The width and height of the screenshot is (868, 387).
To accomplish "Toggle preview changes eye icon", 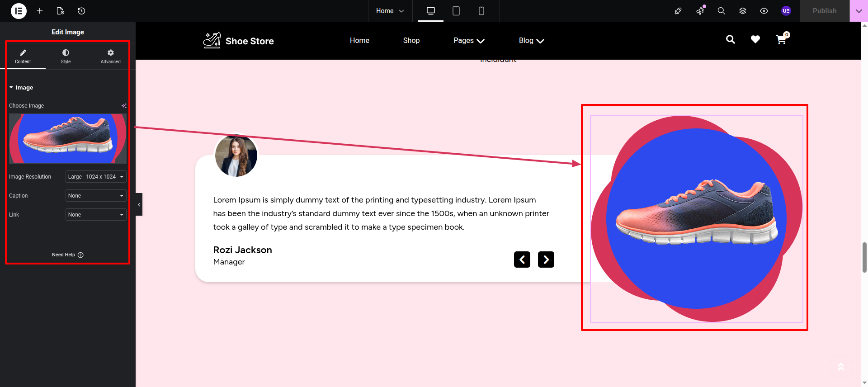I will [764, 11].
